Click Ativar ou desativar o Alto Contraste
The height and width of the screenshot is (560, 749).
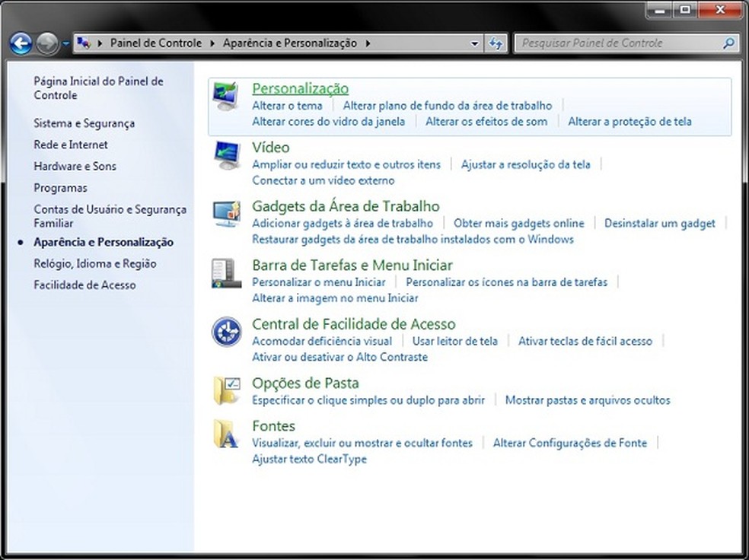[x=339, y=357]
